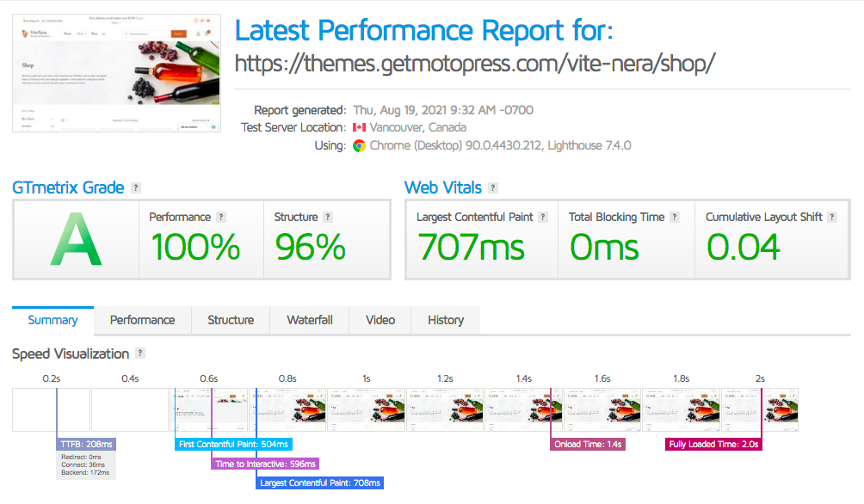
Task: Select the 1s filmstrip frame
Action: coord(366,409)
